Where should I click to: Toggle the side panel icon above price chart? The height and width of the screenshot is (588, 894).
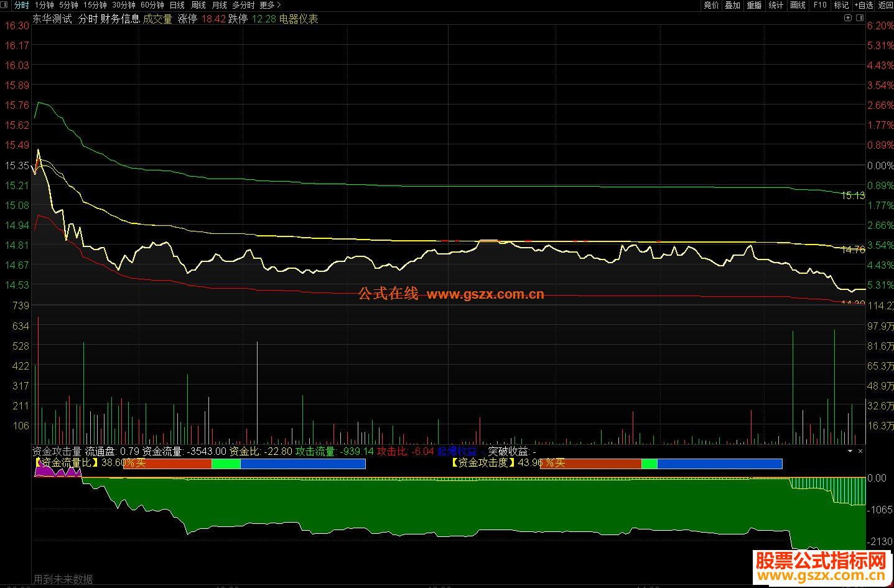pyautogui.click(x=859, y=18)
